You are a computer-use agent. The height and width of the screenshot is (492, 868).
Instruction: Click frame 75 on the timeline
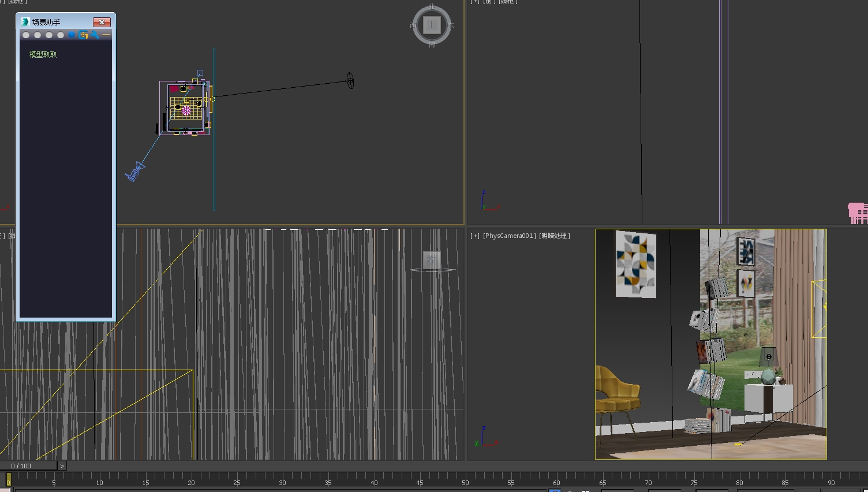pyautogui.click(x=694, y=483)
